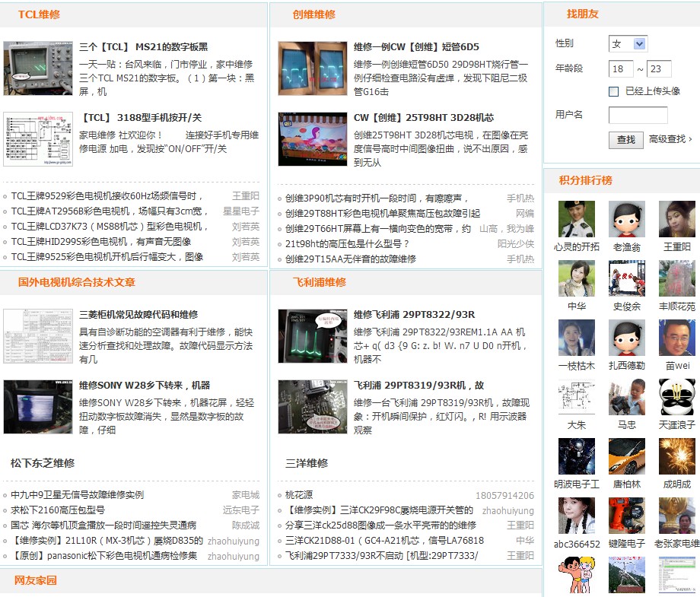
Task: Open article 维修飞利浦 29PT8322/93R
Action: [414, 315]
